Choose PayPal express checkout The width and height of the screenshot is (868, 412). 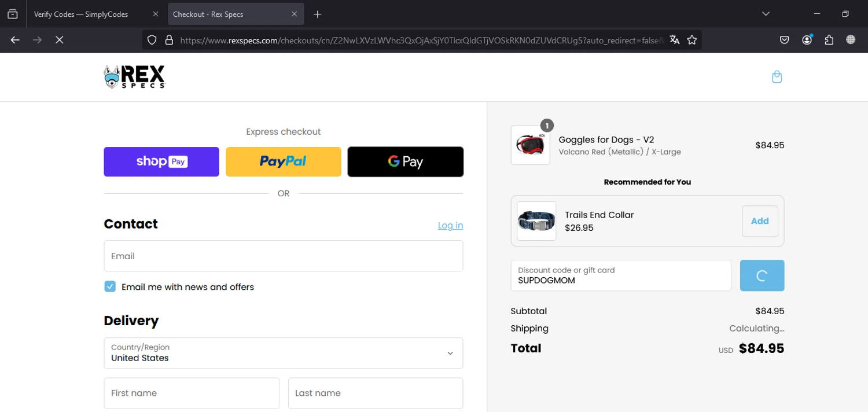tap(284, 161)
